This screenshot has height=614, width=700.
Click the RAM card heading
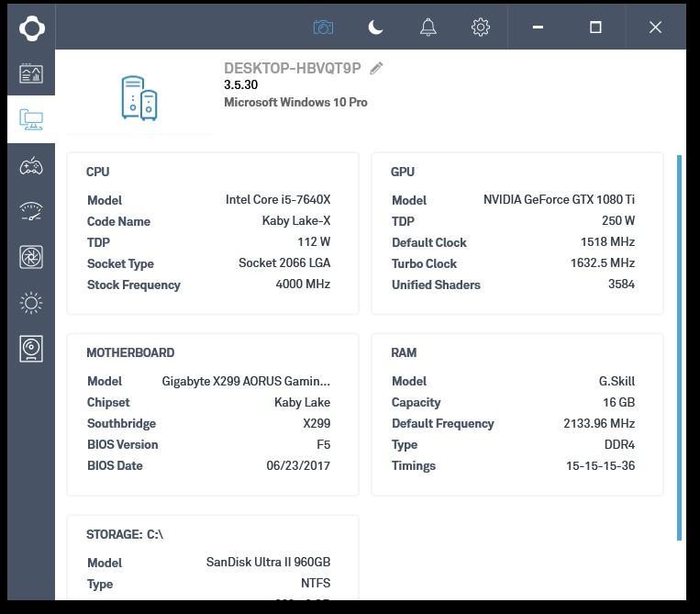pos(404,352)
